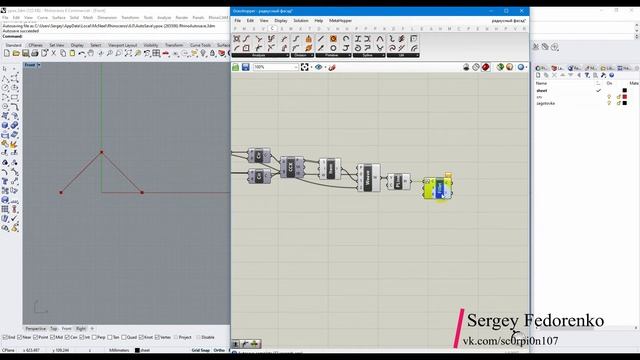Expand the Primitive group panel bar
Viewport: 640px width, 360px height.
(x=333, y=56)
